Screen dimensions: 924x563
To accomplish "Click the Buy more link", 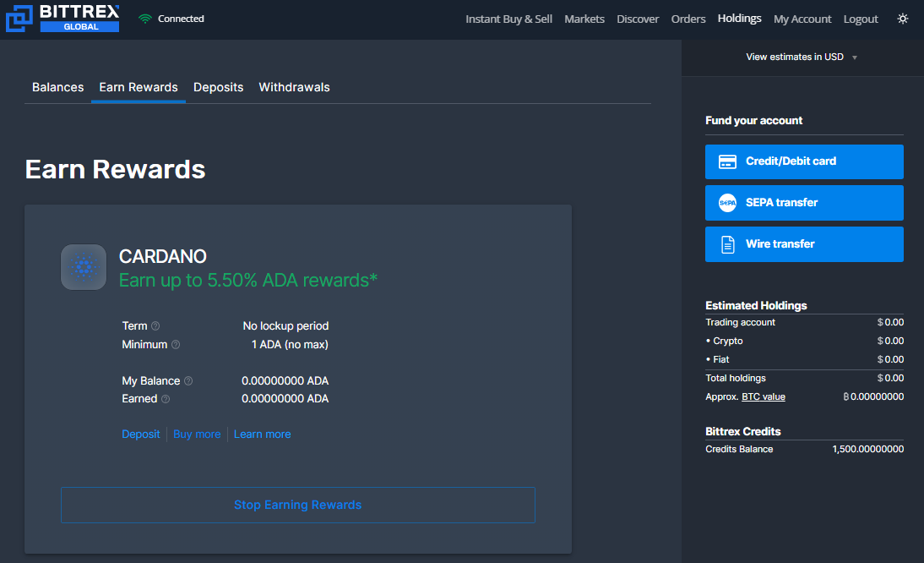I will (x=197, y=435).
